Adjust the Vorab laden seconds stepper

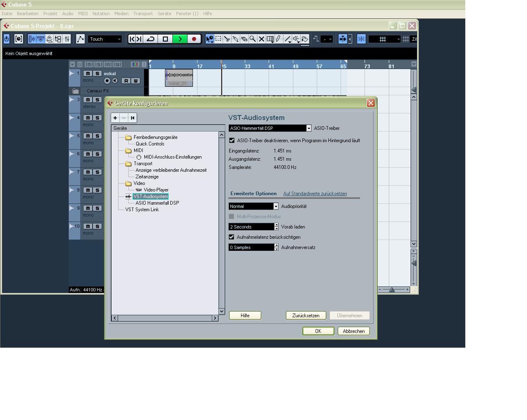pyautogui.click(x=276, y=227)
